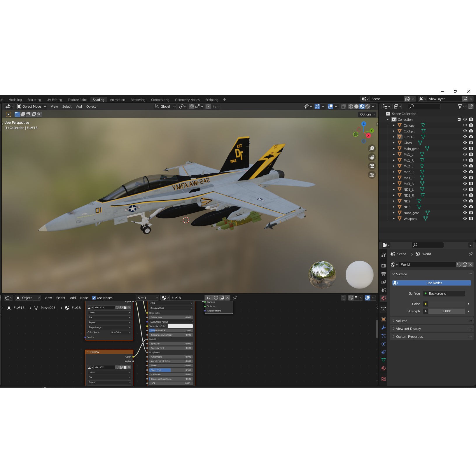Switch to the Scripting workspace tab
476x476 pixels.
[212, 99]
